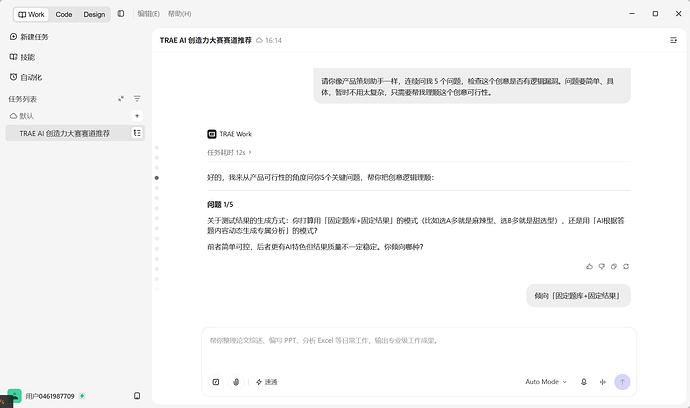
Task: Switch to the Work mode tab
Action: point(31,14)
